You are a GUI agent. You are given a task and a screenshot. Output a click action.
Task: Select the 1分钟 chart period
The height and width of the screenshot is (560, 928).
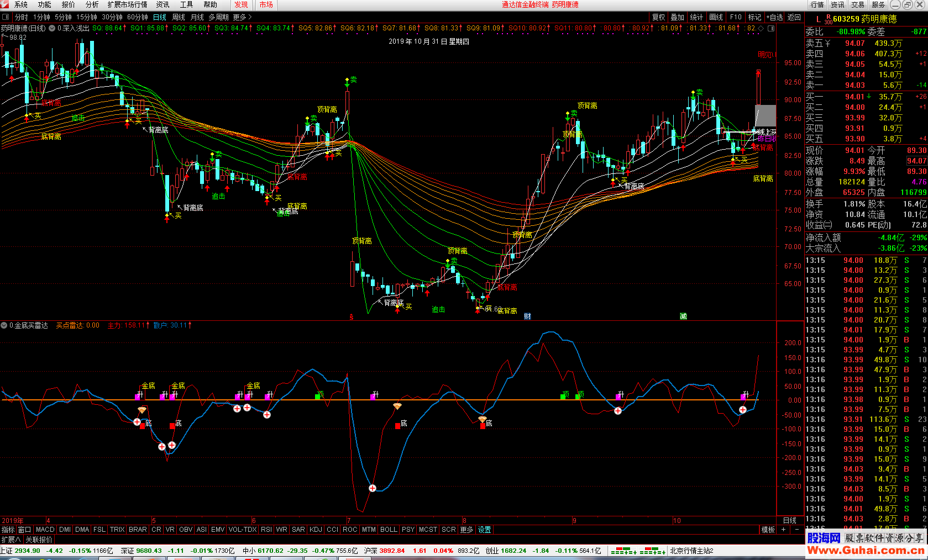tap(42, 17)
